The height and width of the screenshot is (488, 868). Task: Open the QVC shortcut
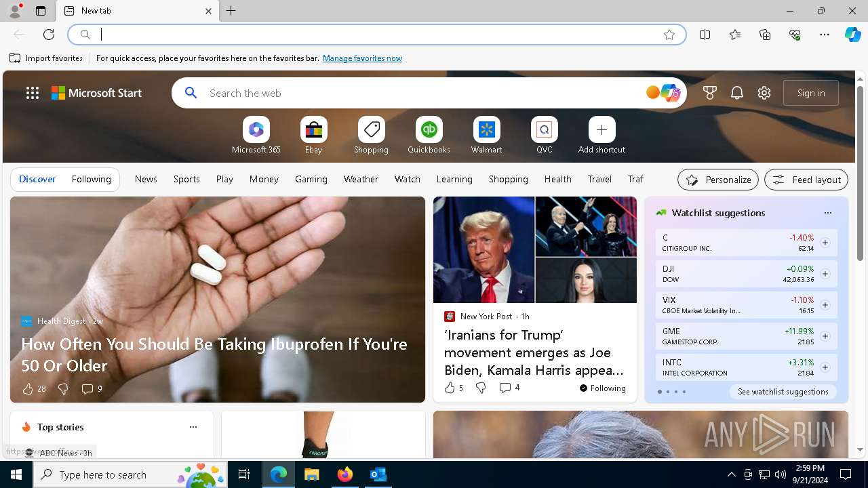(x=544, y=136)
